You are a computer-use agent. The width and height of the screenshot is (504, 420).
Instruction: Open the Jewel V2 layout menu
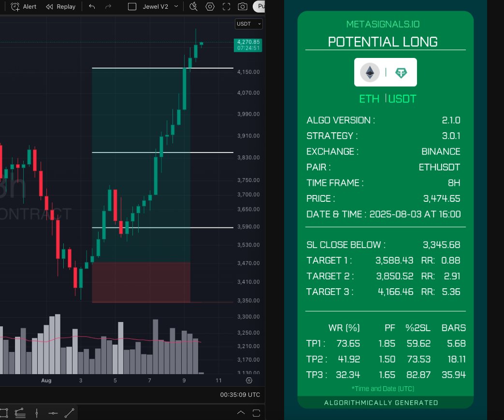coord(176,6)
